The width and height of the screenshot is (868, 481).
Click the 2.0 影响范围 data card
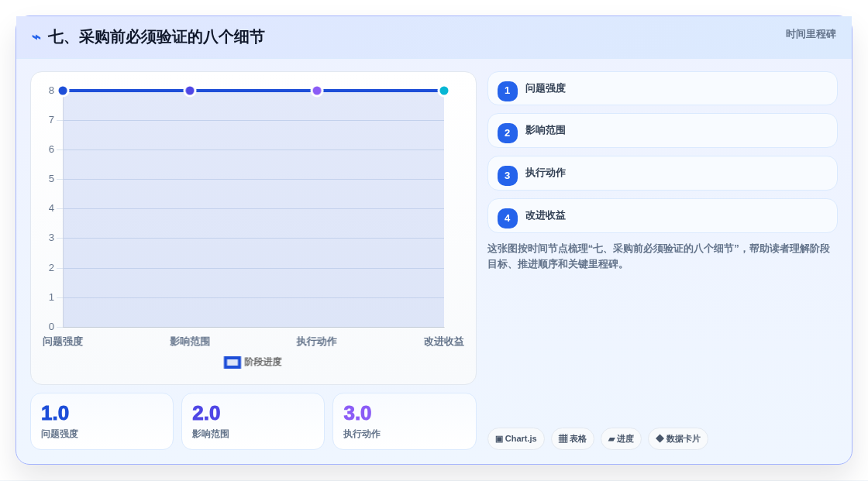pyautogui.click(x=253, y=421)
